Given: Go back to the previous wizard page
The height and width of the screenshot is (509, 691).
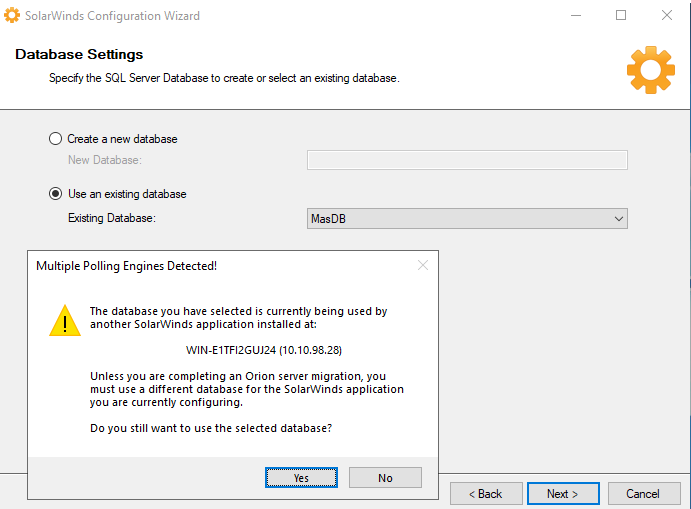Looking at the screenshot, I should [486, 494].
